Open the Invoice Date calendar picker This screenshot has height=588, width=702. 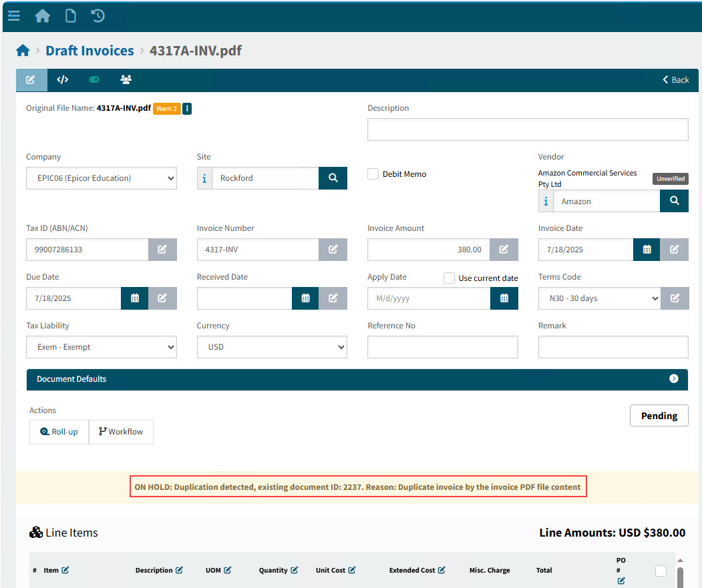[x=647, y=250]
